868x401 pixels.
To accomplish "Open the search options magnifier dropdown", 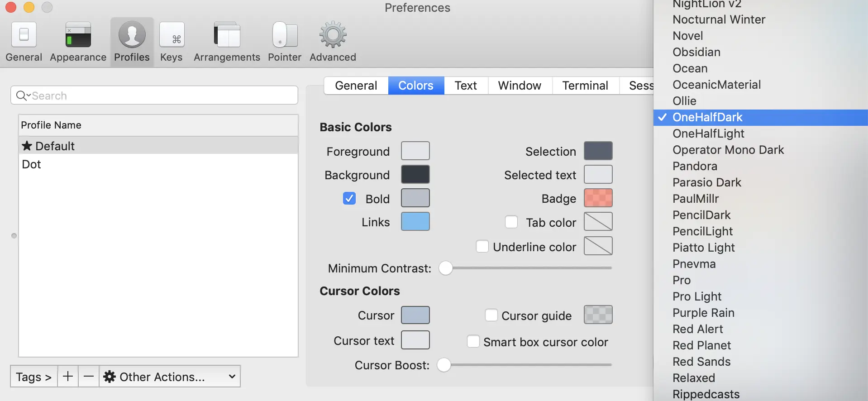I will tap(23, 95).
